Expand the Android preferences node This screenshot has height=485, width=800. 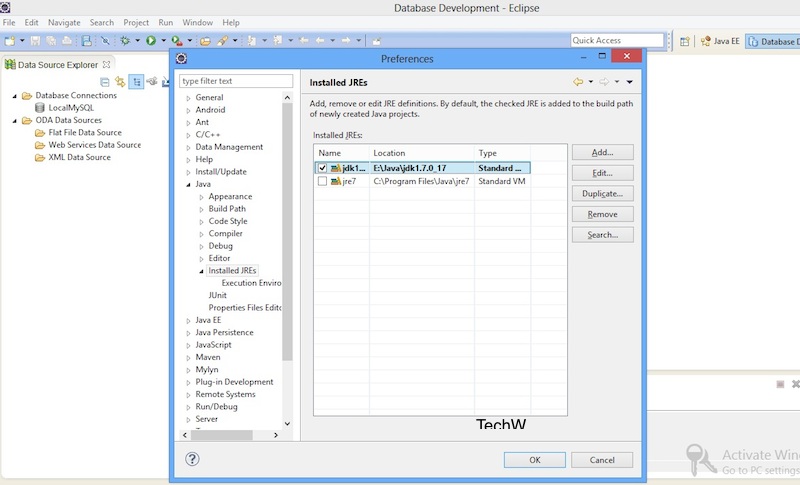(x=188, y=110)
